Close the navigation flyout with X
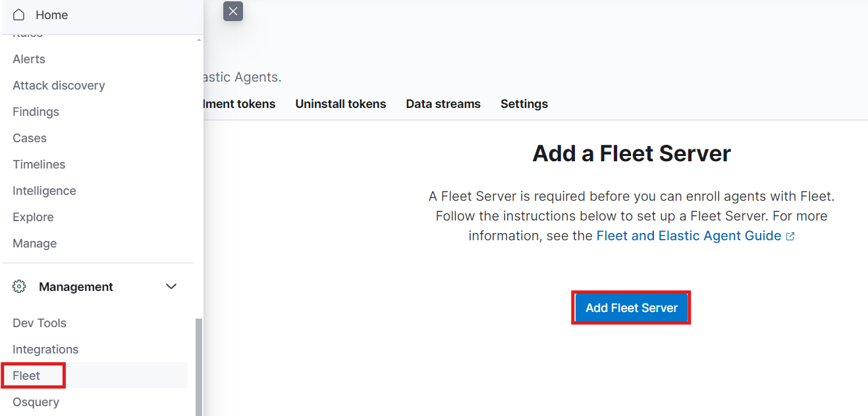This screenshot has width=868, height=416. (233, 11)
